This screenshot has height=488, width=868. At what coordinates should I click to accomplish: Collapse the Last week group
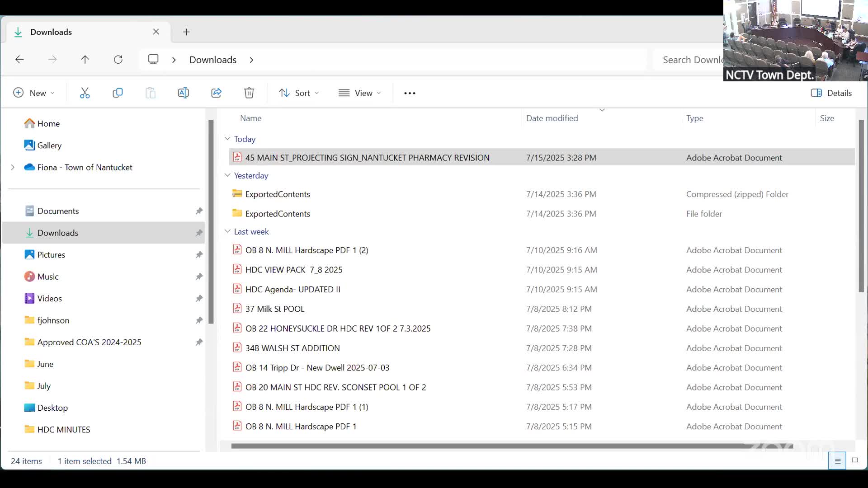click(x=227, y=231)
